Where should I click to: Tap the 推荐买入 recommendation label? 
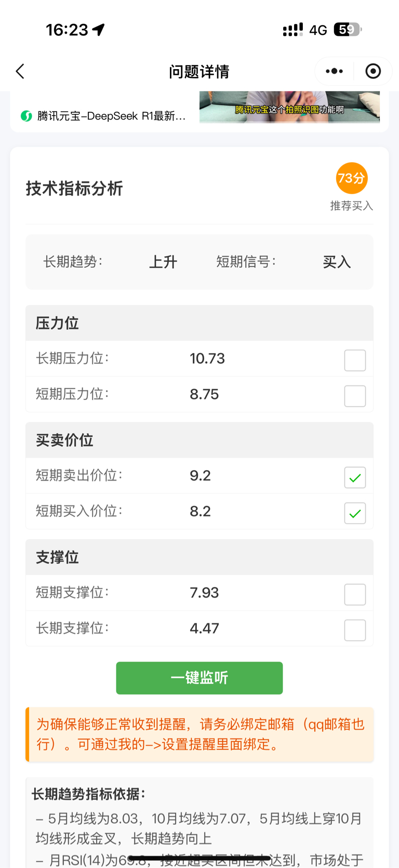352,206
